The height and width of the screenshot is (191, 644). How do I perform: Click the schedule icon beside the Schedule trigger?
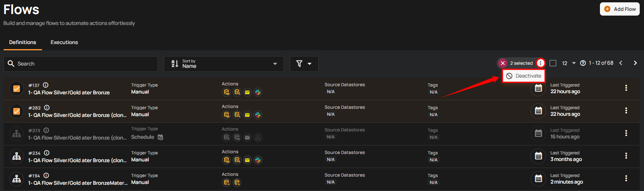(160, 137)
